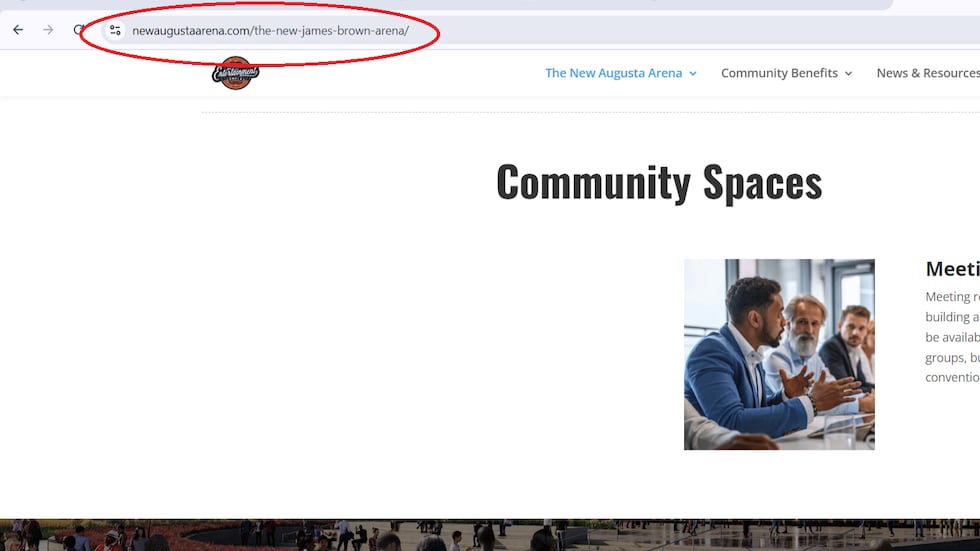The height and width of the screenshot is (551, 980).
Task: Go back using browser back arrow
Action: point(18,30)
